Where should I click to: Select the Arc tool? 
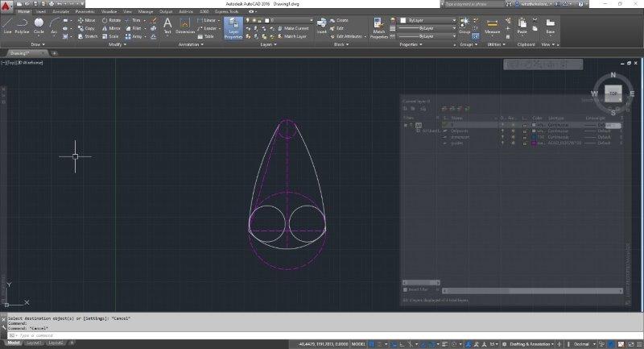(x=54, y=26)
